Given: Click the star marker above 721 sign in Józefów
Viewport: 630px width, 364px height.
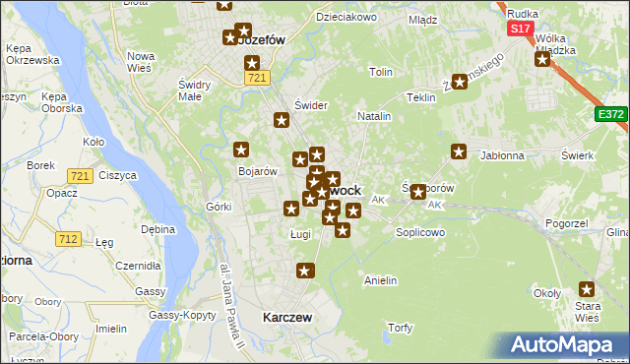Looking at the screenshot, I should click(x=252, y=63).
